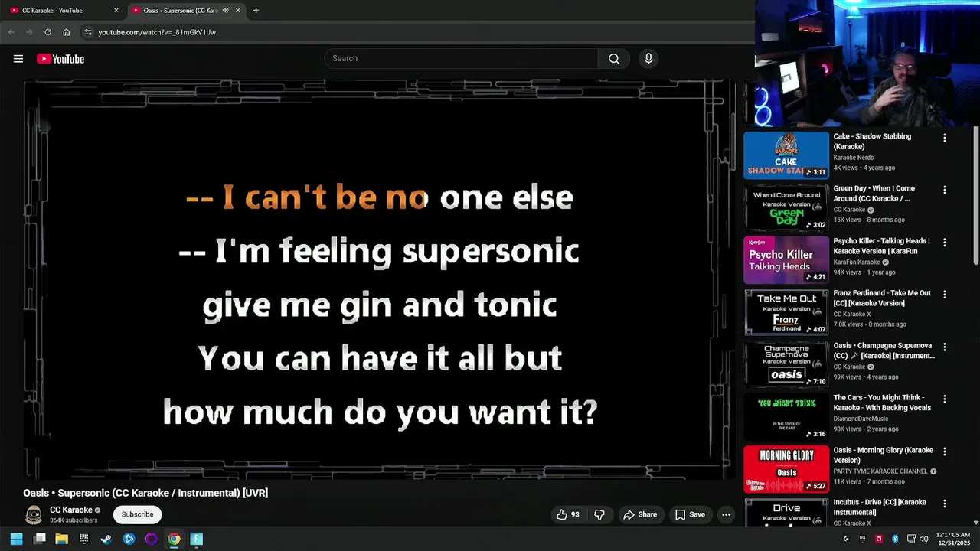Launch Epic Games from taskbar

(84, 539)
